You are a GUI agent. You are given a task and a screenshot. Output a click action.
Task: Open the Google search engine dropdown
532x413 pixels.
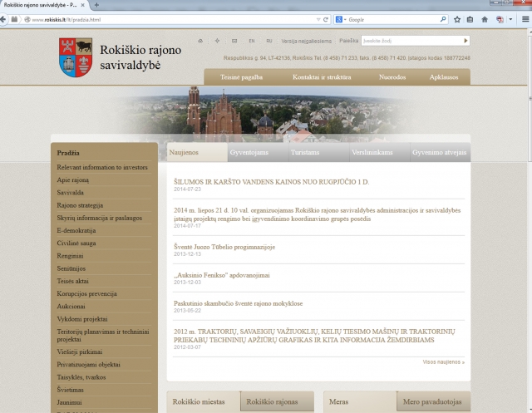pos(341,20)
